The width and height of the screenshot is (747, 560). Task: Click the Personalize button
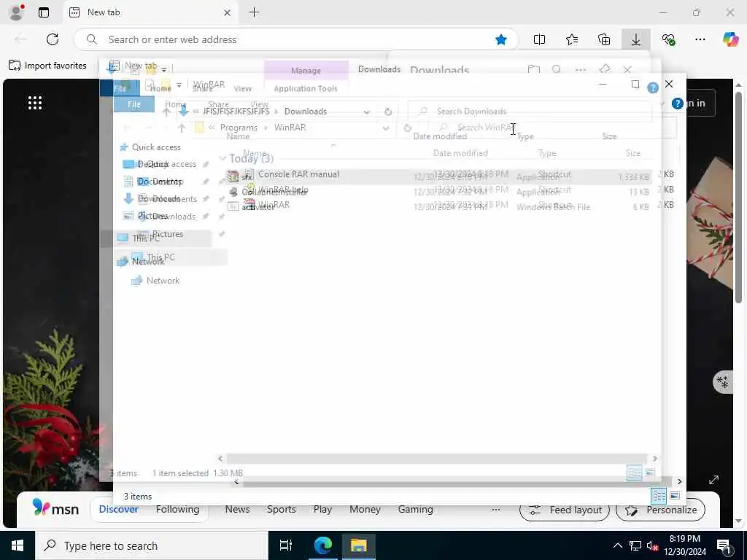[x=660, y=510]
